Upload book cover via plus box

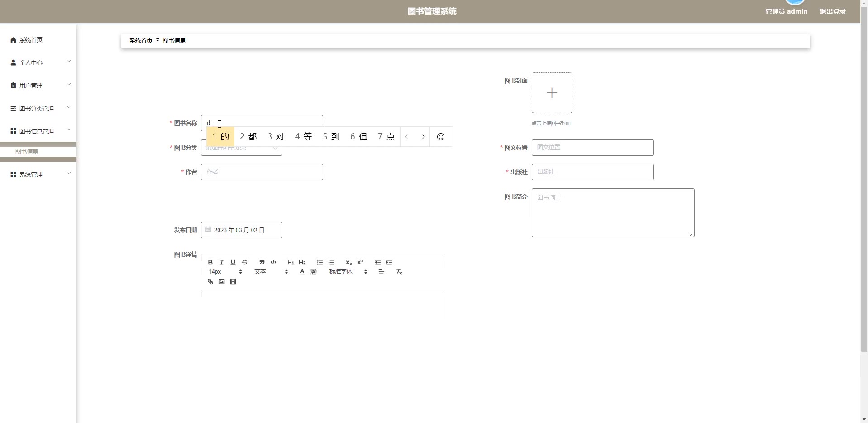(552, 93)
